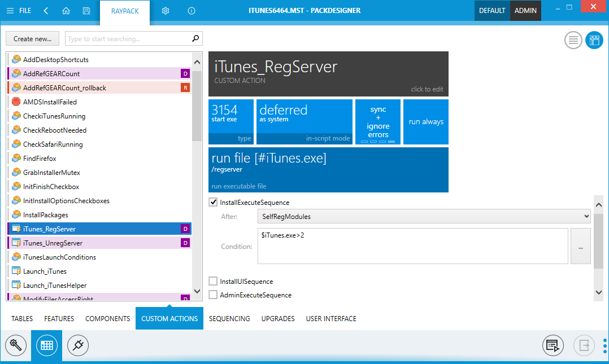Check the AdminExecuteSequence option
This screenshot has height=364, width=609.
tap(213, 295)
